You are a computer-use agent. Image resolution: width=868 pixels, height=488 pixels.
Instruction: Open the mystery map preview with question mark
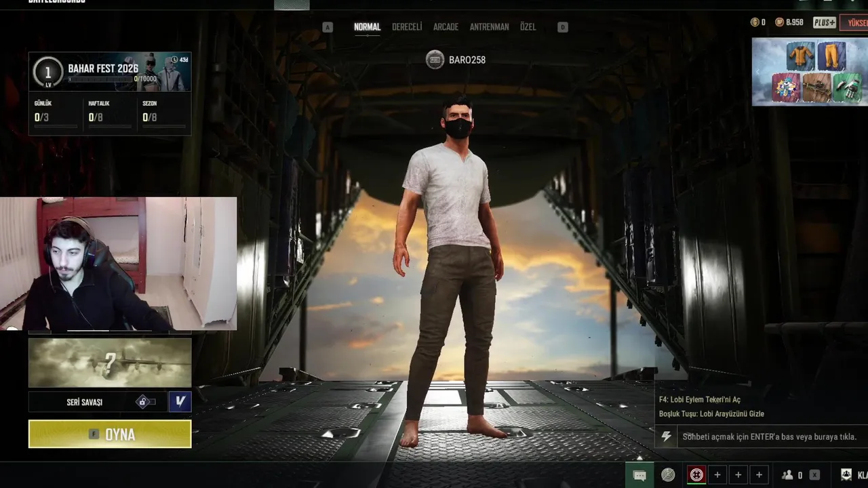110,363
